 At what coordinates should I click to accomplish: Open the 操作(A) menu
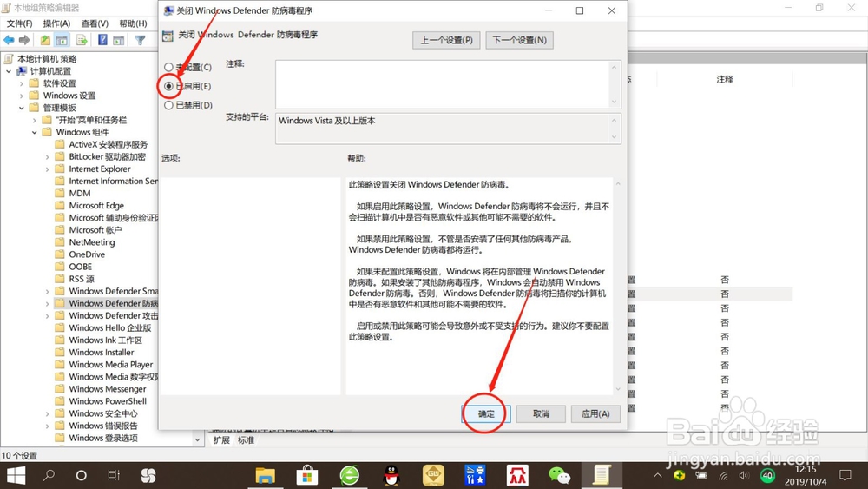click(56, 23)
